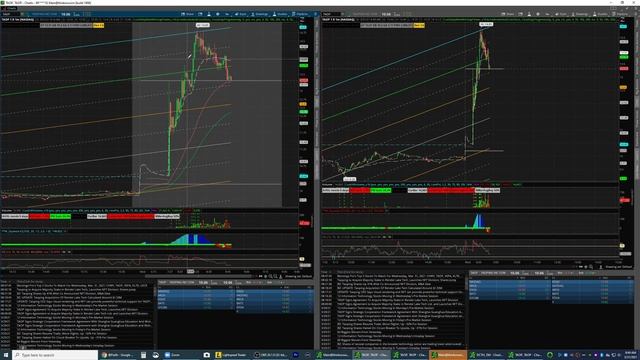Click Drawing set Default under right chart

tap(618, 267)
